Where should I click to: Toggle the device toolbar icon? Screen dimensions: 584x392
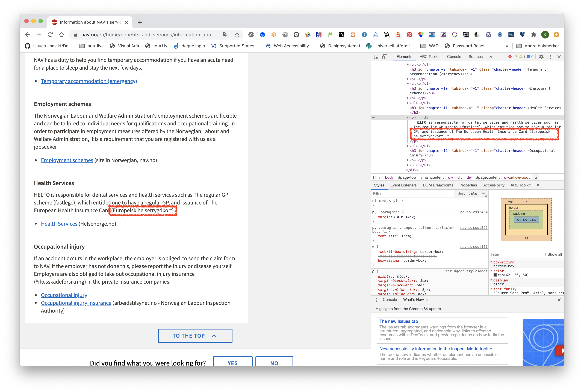(x=385, y=57)
